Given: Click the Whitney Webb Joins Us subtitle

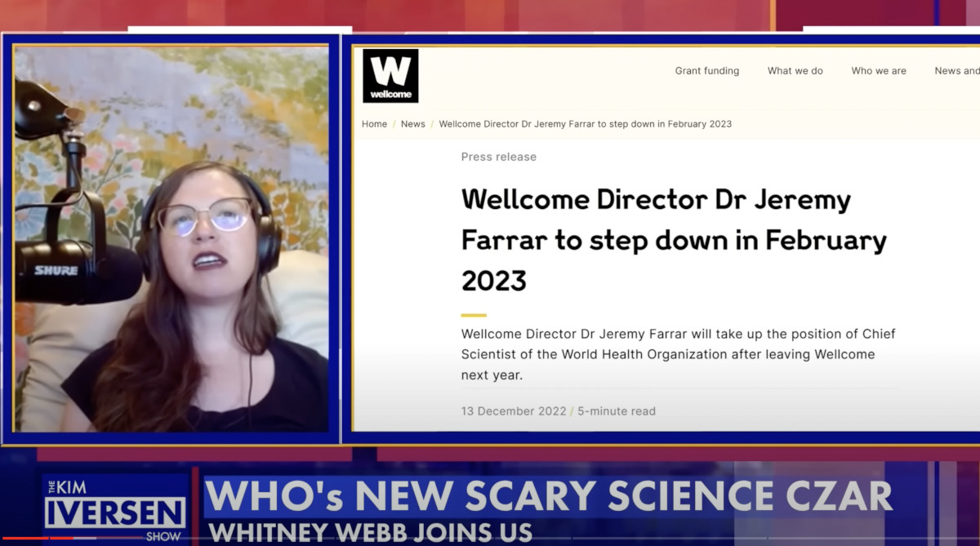Looking at the screenshot, I should click(370, 533).
